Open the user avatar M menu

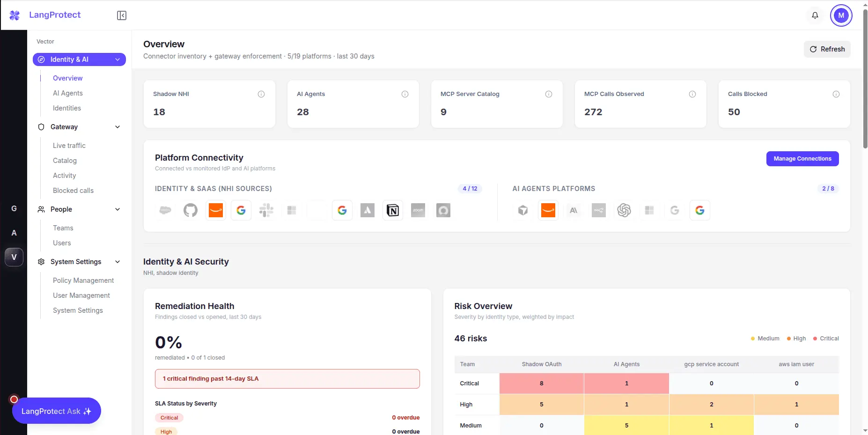[x=841, y=15]
